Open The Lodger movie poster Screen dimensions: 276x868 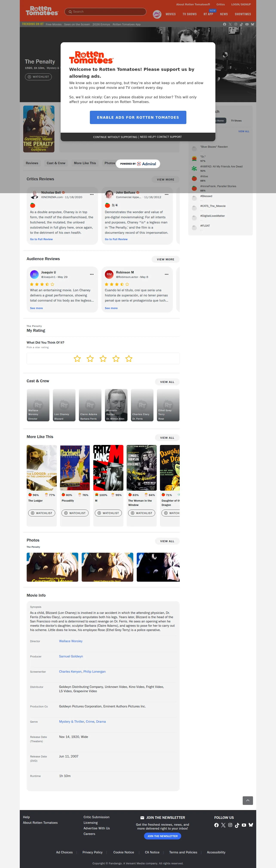tap(42, 468)
